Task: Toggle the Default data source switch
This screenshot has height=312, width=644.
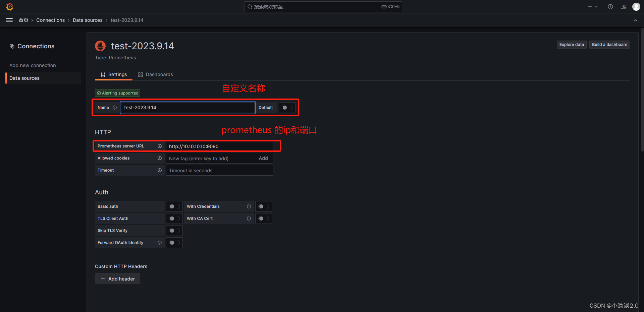Action: pos(287,108)
